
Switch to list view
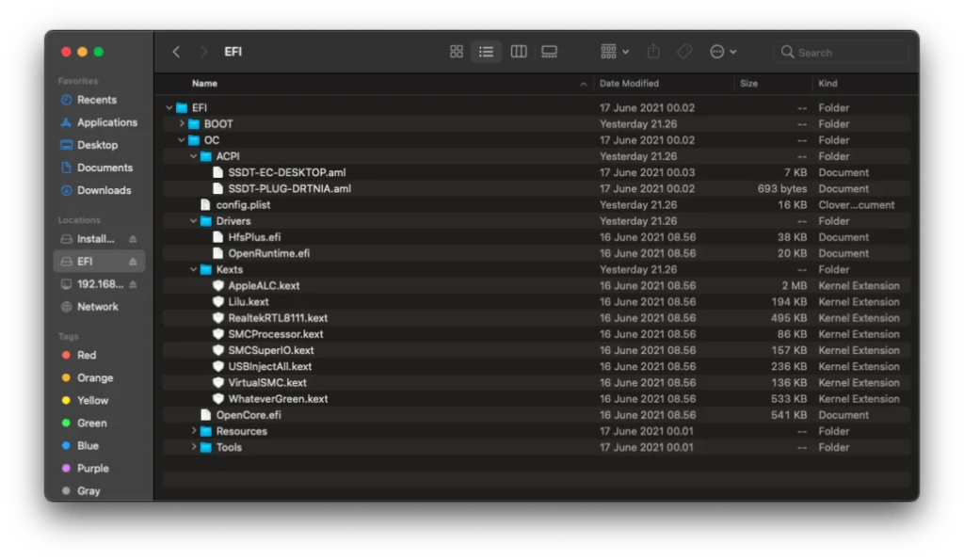487,52
